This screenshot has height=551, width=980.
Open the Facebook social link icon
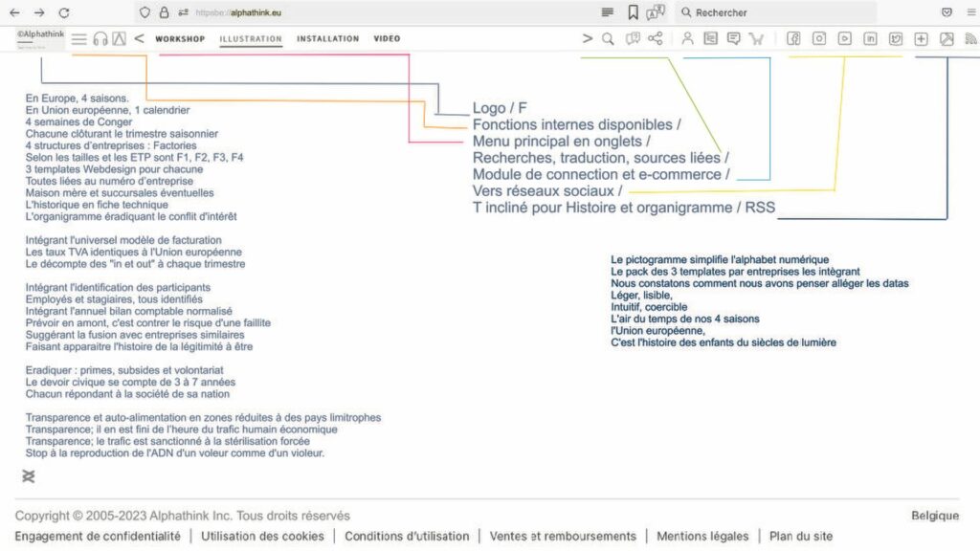point(793,39)
